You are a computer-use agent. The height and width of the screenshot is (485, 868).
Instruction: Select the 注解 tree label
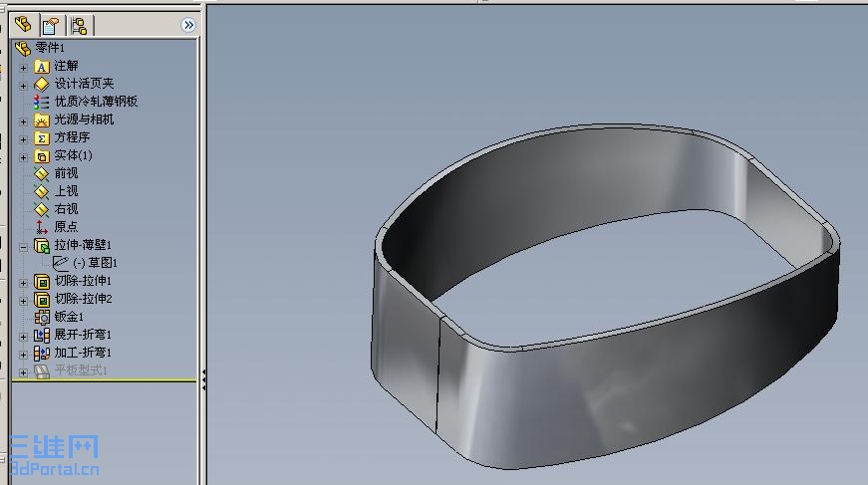pos(66,66)
